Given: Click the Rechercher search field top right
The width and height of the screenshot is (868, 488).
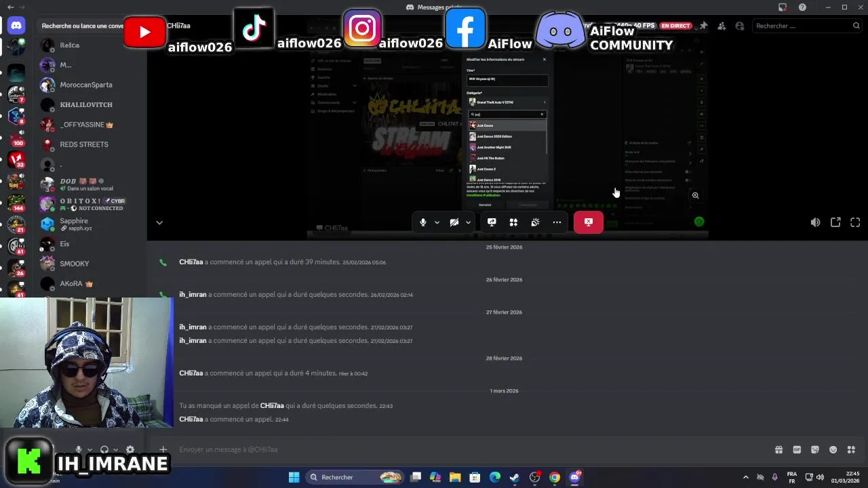Looking at the screenshot, I should [x=807, y=26].
